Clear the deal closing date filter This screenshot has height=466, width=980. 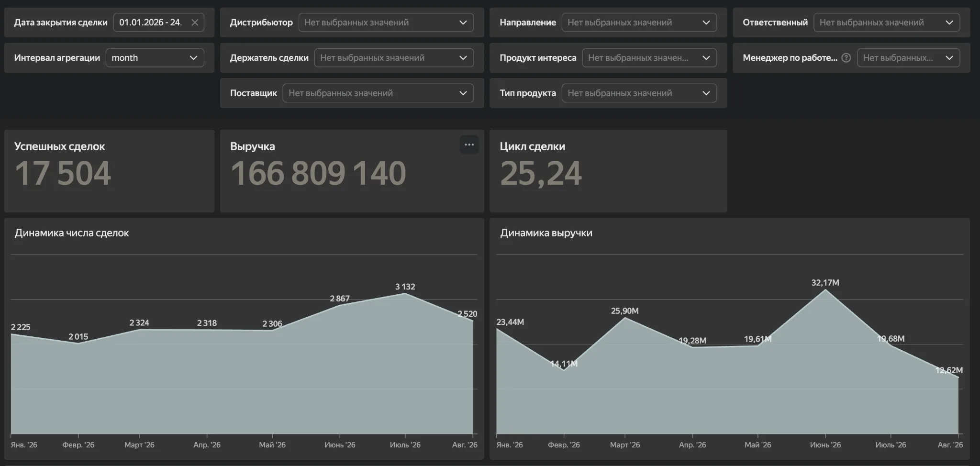click(195, 22)
